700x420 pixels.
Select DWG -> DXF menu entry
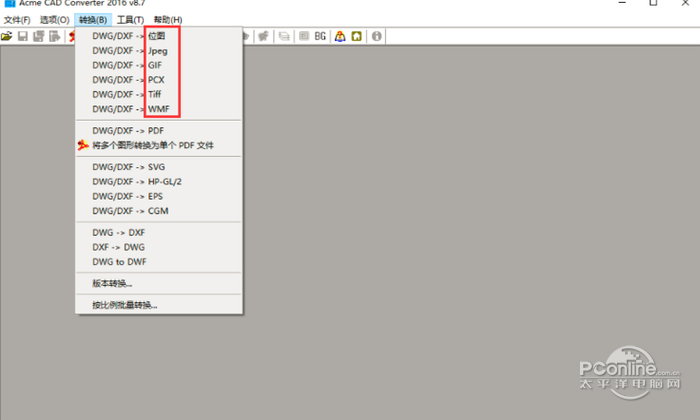[159, 233]
